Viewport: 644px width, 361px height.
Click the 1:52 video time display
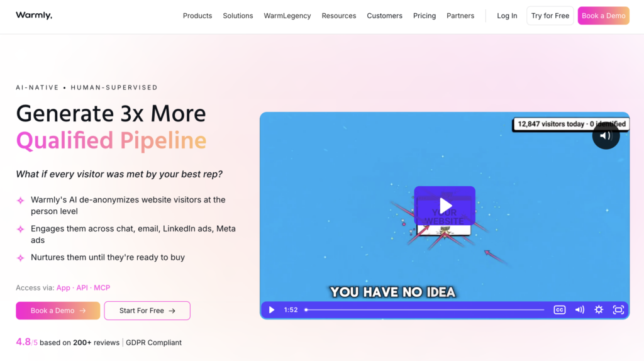tap(291, 309)
